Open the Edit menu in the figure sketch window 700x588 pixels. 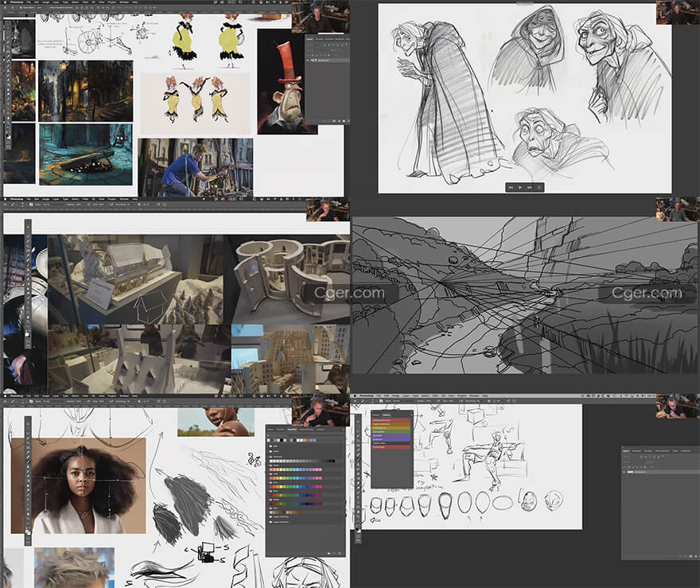click(387, 395)
